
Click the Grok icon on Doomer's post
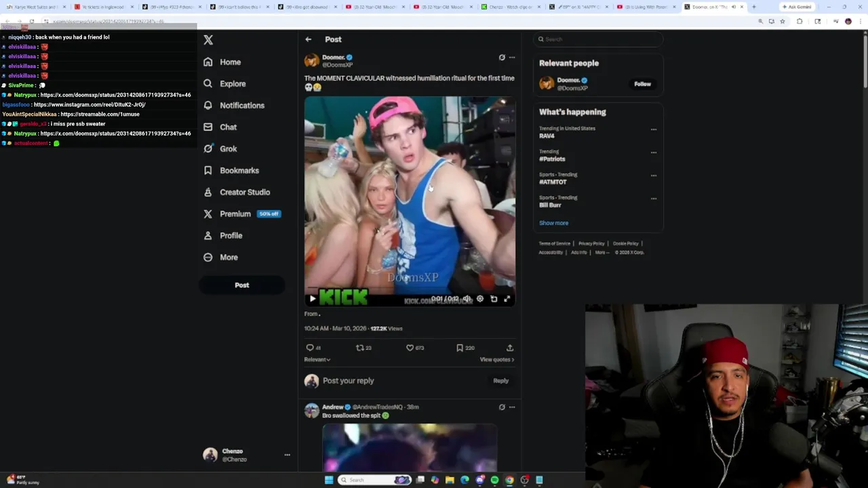coord(502,58)
